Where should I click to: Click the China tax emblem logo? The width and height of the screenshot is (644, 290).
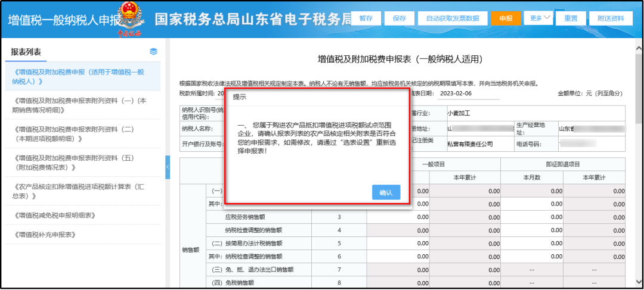point(129,19)
